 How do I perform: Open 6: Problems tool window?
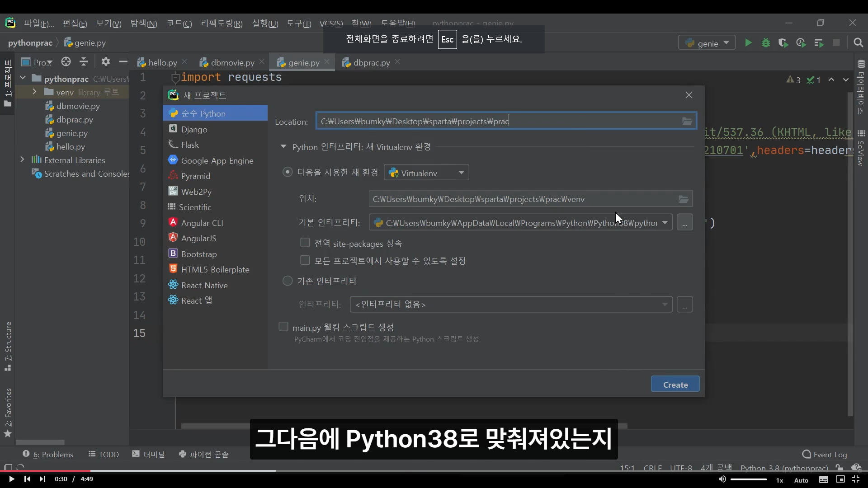[48, 454]
